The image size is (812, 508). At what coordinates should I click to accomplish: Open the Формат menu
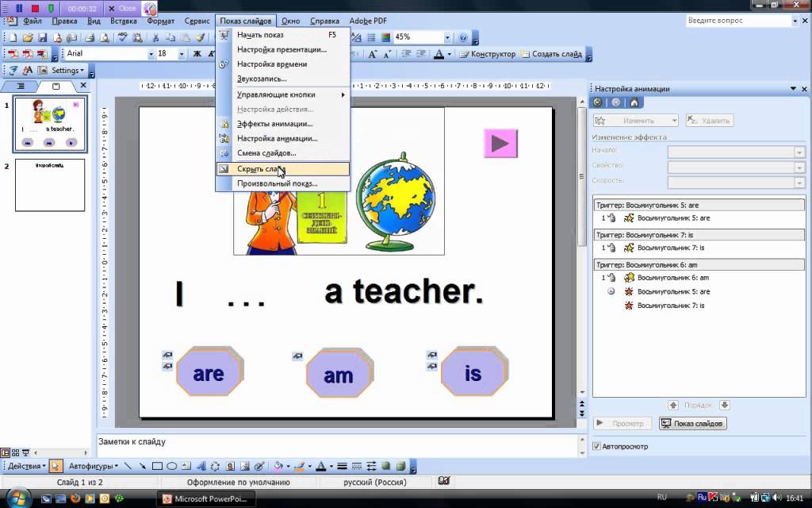(160, 21)
